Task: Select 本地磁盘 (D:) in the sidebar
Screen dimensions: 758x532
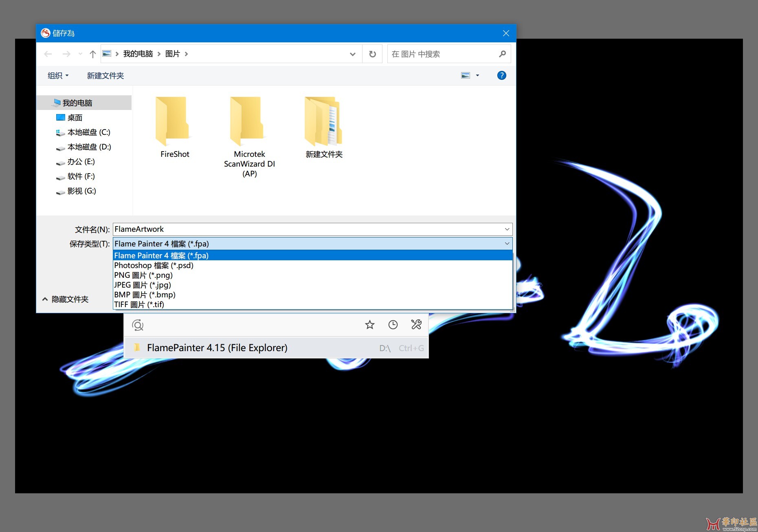Action: 84,147
